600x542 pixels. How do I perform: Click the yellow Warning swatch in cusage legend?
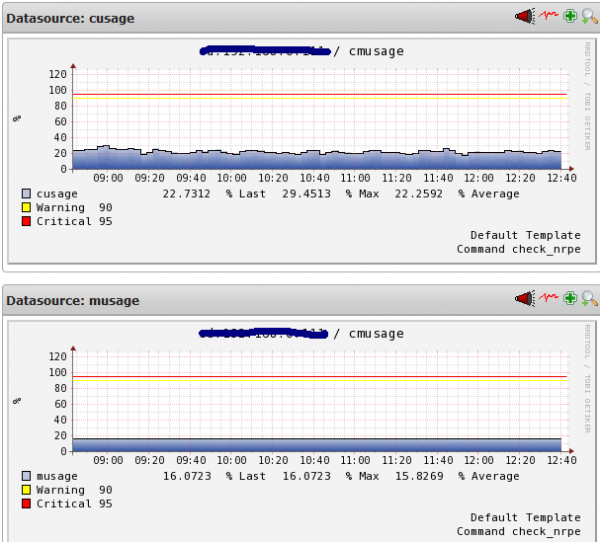coord(26,208)
